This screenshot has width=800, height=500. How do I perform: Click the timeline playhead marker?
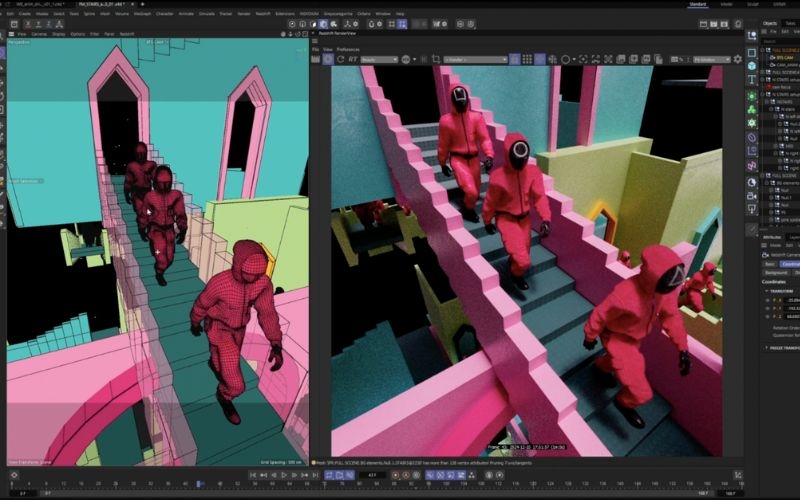(x=199, y=483)
